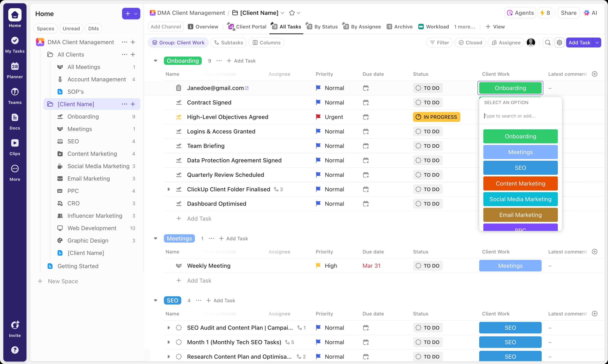Screen dimensions: 608x364
Task: Select the Social Media Marketing colored option
Action: tap(520, 199)
